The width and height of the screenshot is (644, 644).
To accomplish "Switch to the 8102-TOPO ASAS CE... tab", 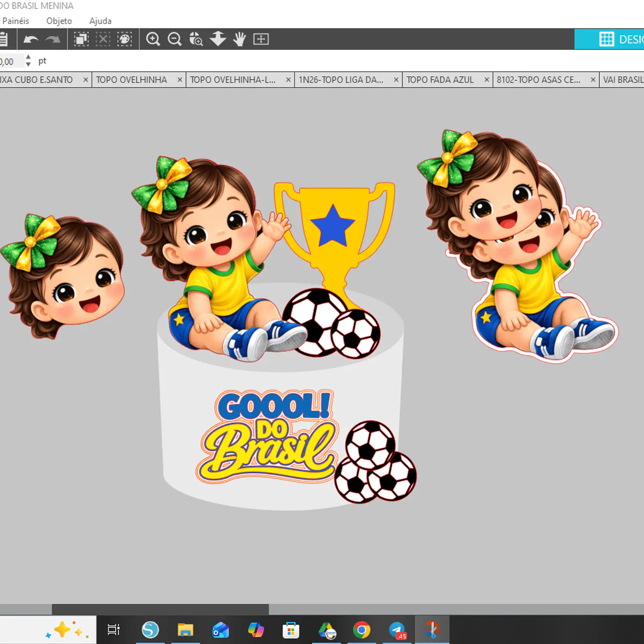I will pos(538,80).
